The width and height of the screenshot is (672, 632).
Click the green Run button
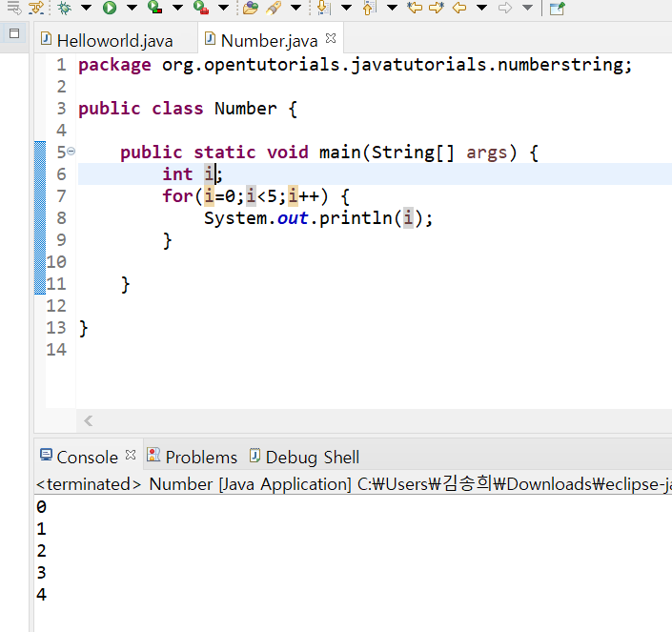point(110,8)
